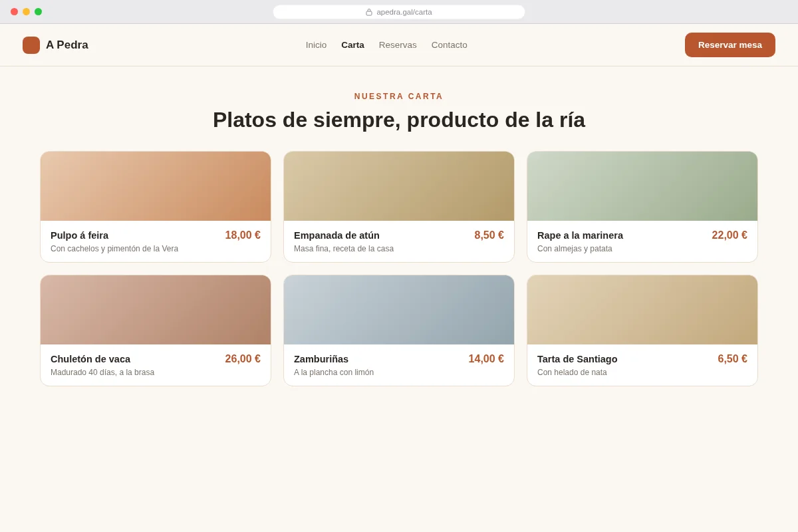
Task: Open the Zamburiñas dish photo
Action: pos(399,310)
